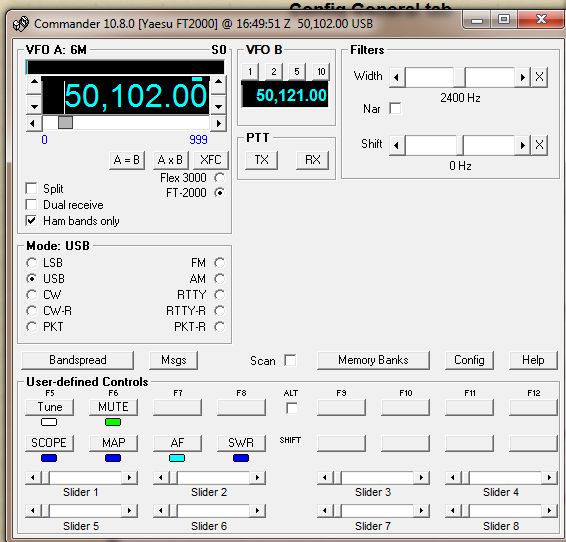Viewport: 566px width, 542px height.
Task: Click left arrow of VFO A tuning scrollbar
Action: tap(33, 123)
